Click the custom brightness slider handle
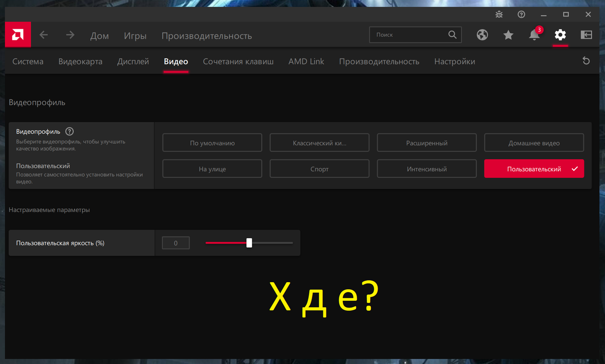This screenshot has width=605, height=364. point(249,243)
